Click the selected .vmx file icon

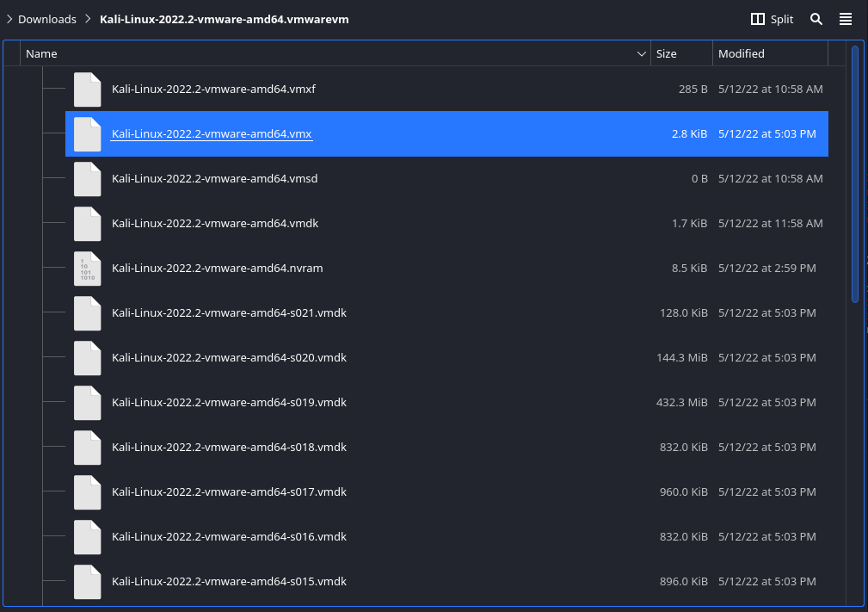pyautogui.click(x=87, y=134)
